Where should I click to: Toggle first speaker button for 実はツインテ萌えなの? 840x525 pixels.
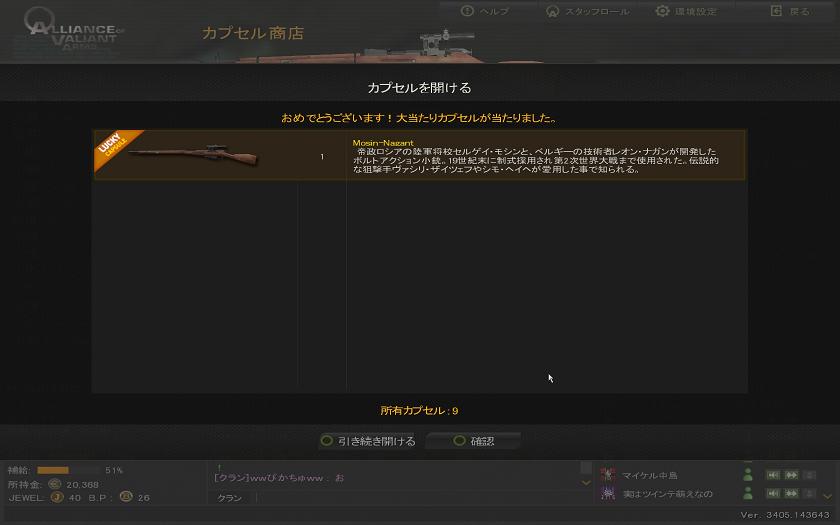click(x=773, y=493)
